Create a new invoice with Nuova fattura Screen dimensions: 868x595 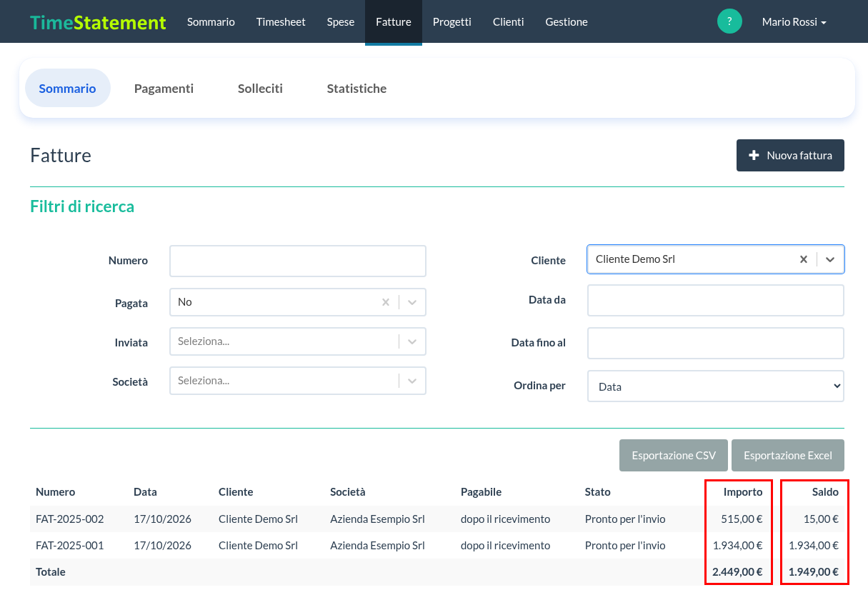tap(790, 156)
